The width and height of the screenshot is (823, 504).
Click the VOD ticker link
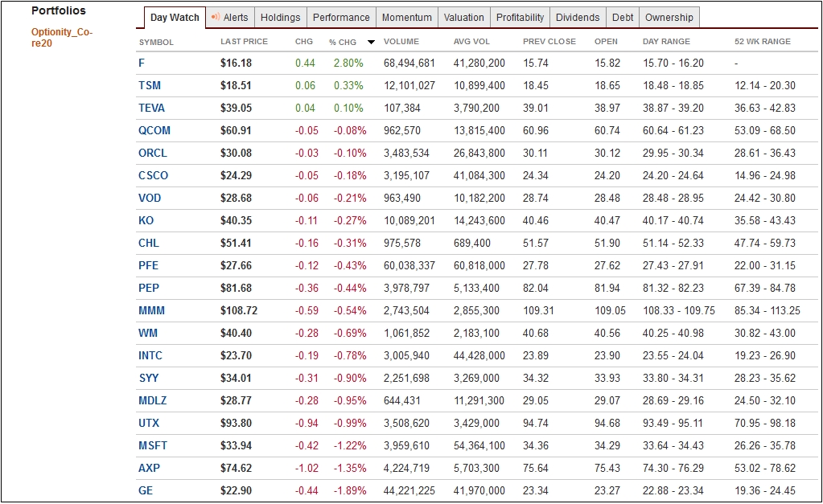[150, 199]
